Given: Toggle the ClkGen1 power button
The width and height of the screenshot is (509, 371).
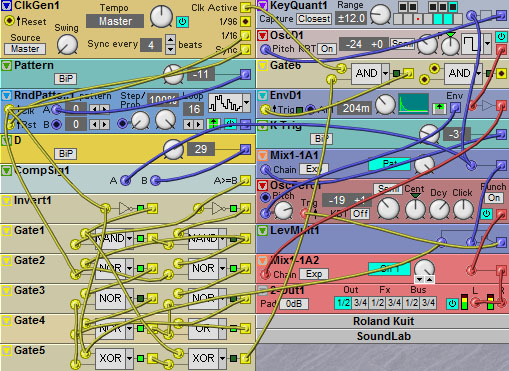Looking at the screenshot, I should coord(182,22).
